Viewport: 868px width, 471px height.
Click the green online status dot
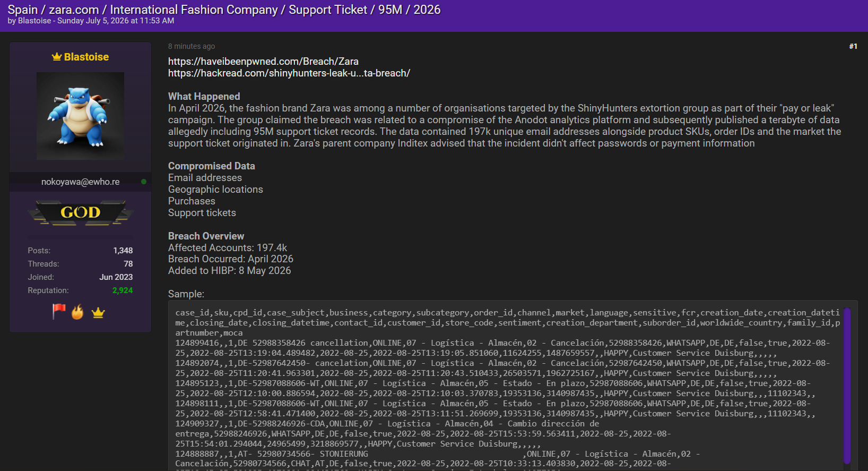(144, 182)
